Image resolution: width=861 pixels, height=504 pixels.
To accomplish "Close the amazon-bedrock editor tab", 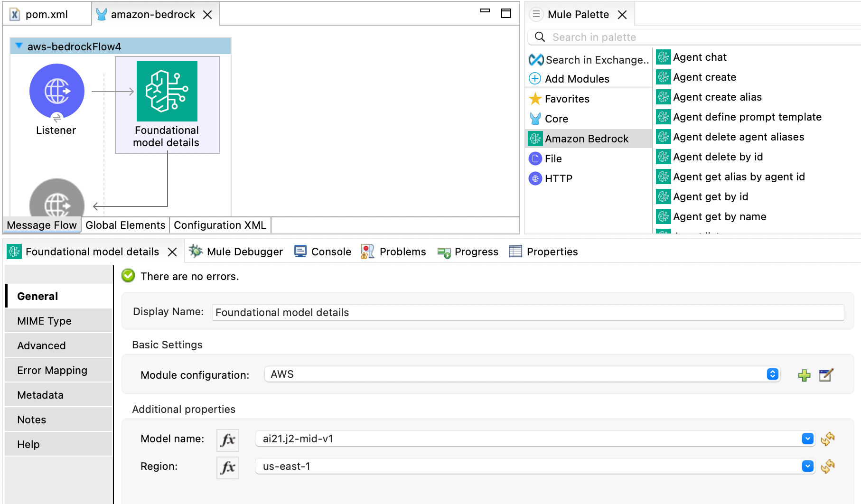I will click(x=207, y=15).
